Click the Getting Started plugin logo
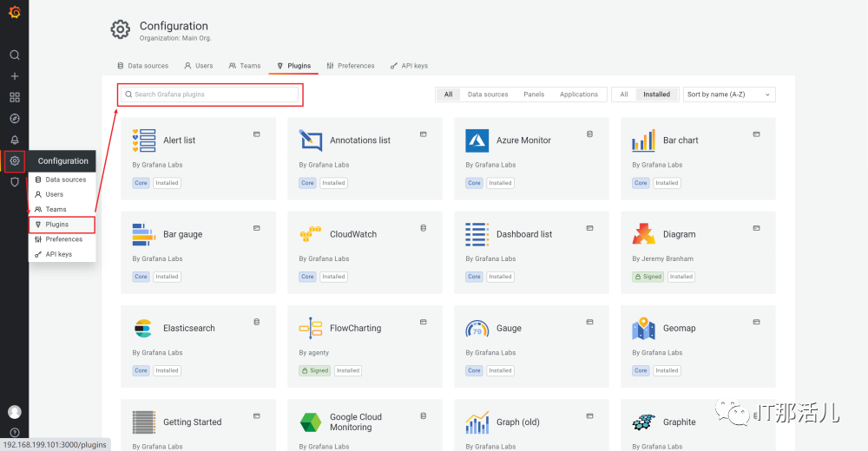Viewport: 868px width, 451px height. pos(144,422)
